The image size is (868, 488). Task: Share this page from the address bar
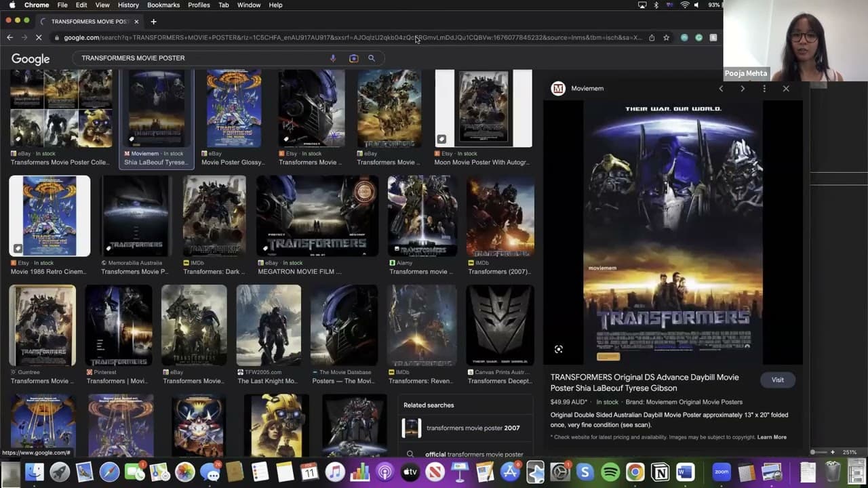pos(652,38)
